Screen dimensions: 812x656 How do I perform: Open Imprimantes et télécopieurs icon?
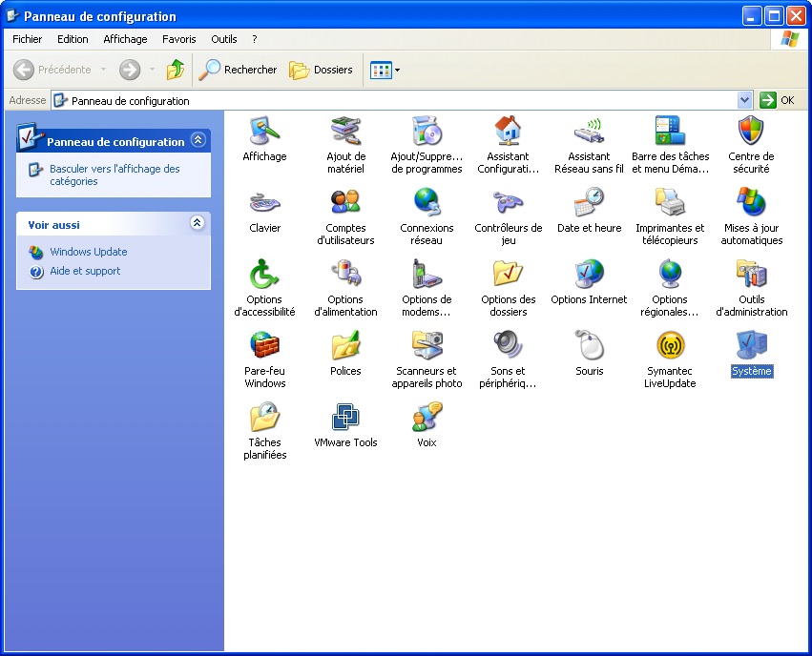click(670, 202)
